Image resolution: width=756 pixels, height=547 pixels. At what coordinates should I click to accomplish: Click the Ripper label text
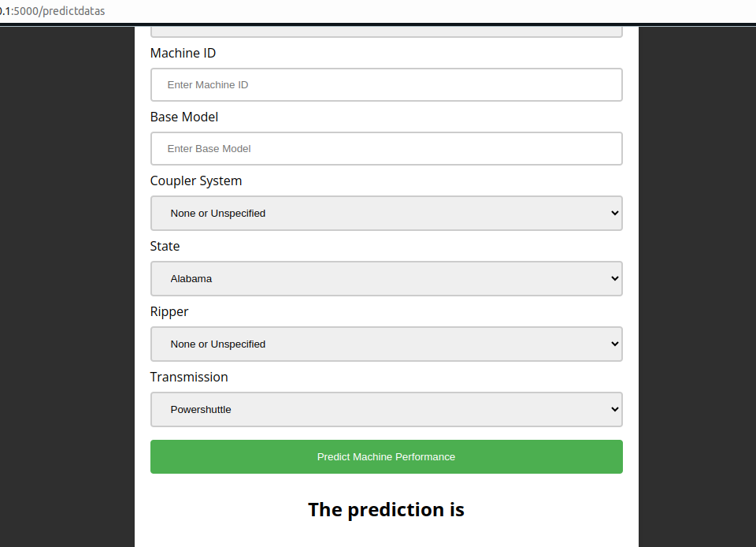point(169,311)
